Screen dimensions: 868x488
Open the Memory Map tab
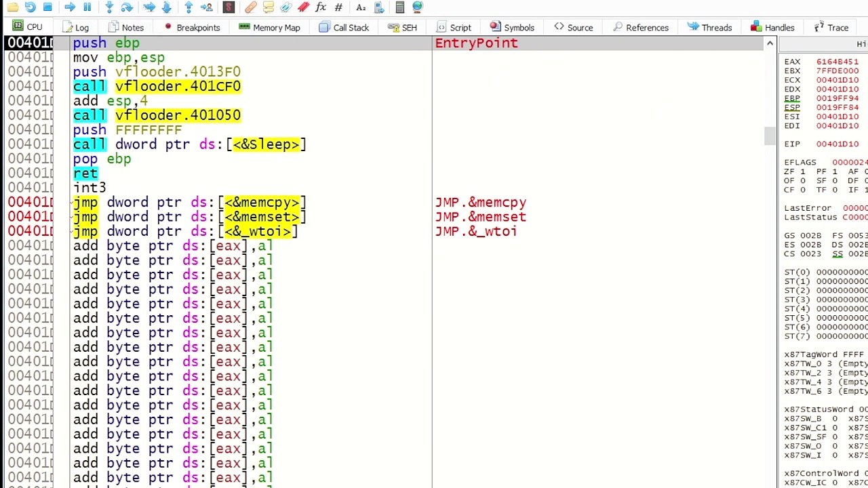tap(269, 27)
